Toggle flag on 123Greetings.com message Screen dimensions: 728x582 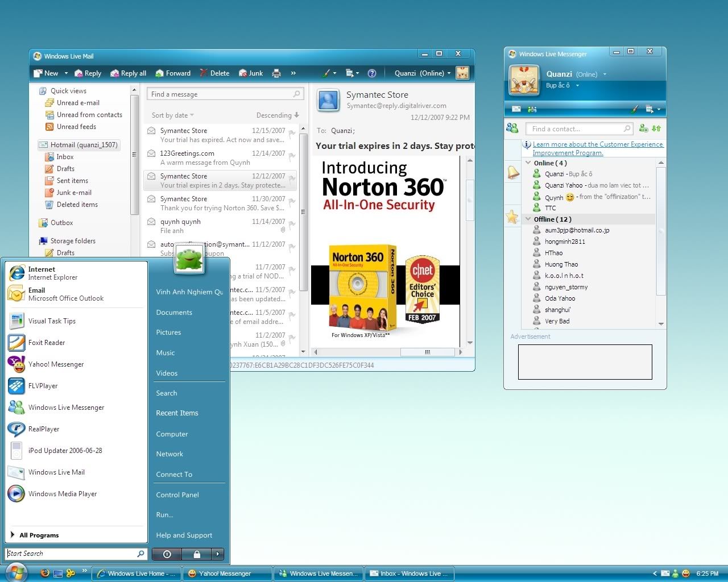292,157
